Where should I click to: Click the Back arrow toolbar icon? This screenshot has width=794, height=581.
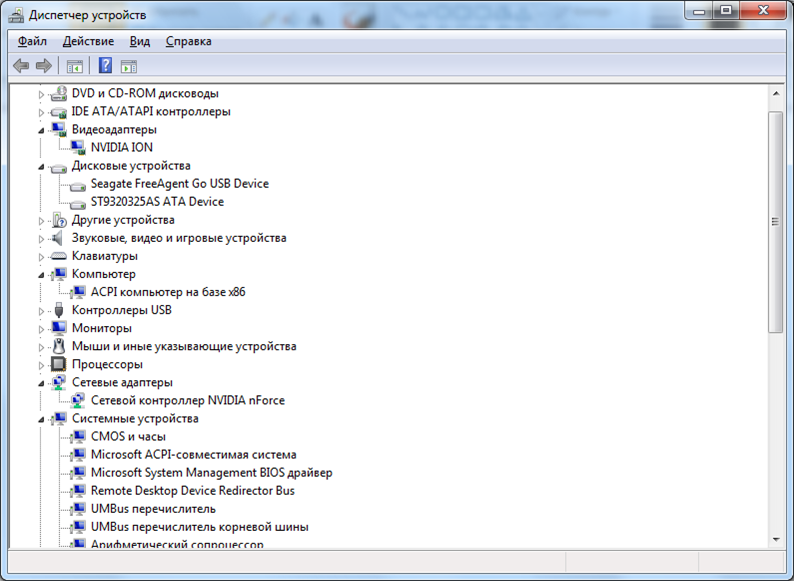[21, 65]
